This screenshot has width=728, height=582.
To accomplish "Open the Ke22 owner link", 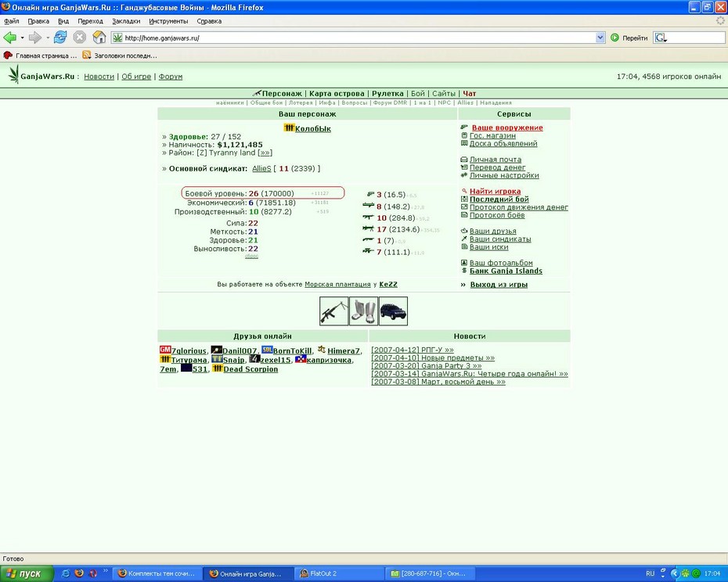I will 388,285.
